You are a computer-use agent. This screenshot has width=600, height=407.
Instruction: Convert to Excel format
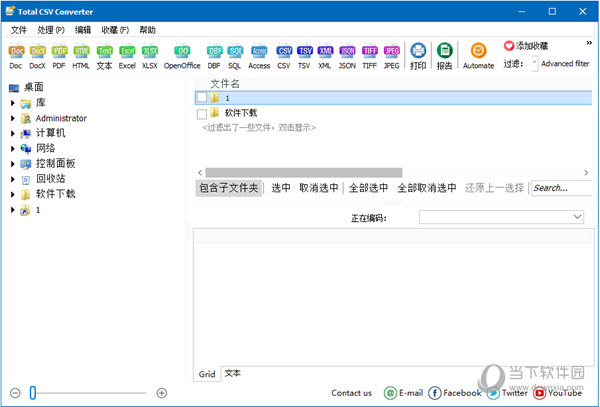tap(127, 57)
